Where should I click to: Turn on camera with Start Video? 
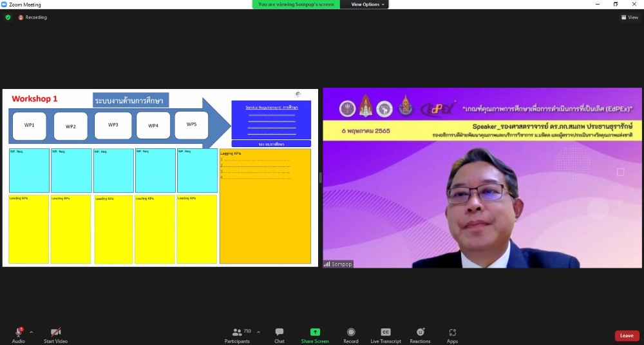pyautogui.click(x=55, y=335)
